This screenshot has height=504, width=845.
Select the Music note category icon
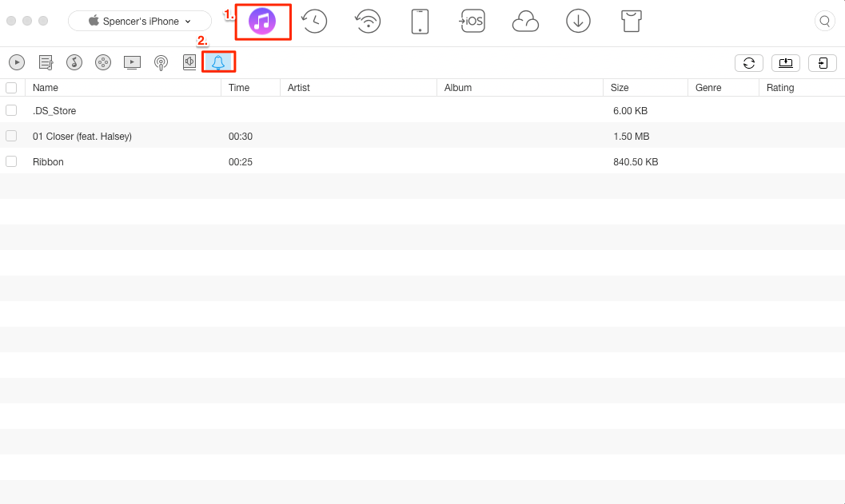click(x=74, y=62)
